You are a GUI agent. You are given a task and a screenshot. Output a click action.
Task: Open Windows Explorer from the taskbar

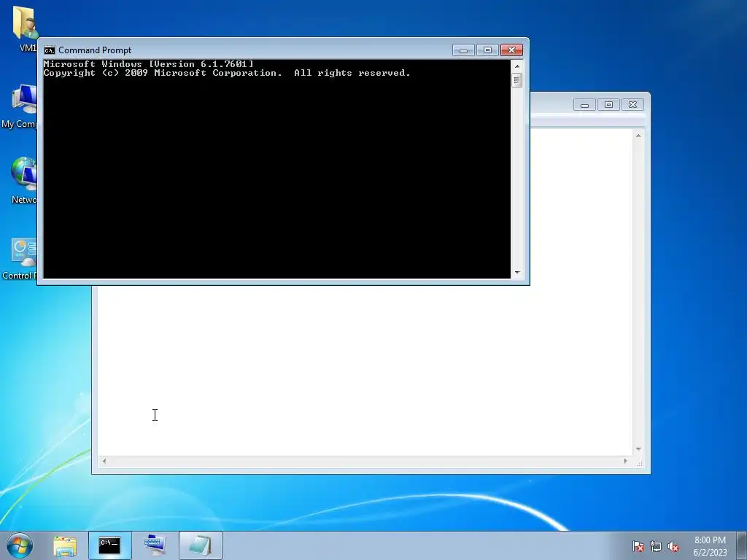pos(65,545)
